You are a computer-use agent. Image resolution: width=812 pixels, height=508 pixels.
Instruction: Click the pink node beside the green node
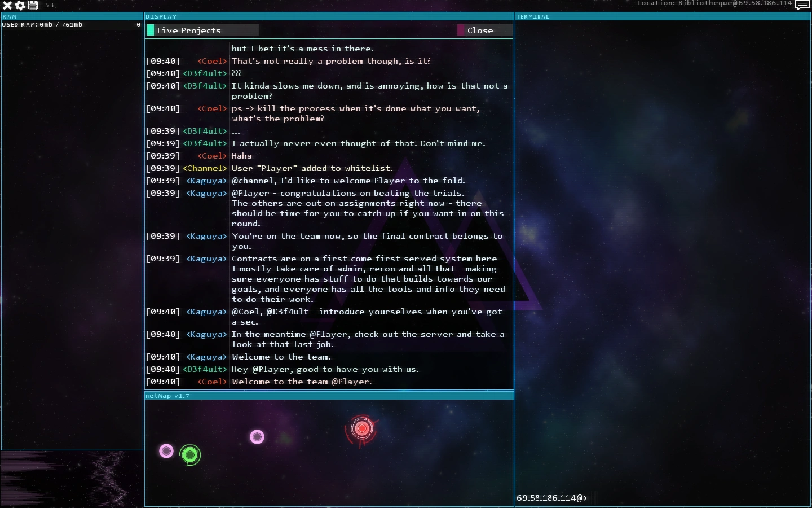pos(166,451)
